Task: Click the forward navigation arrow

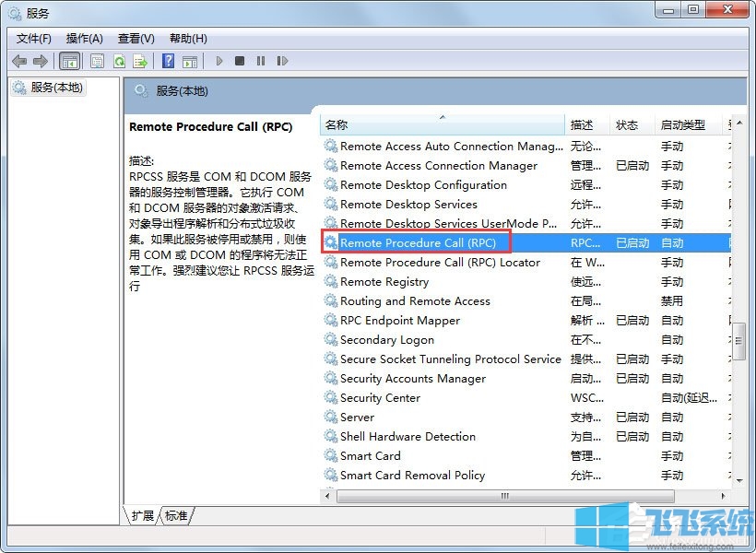Action: tap(41, 61)
